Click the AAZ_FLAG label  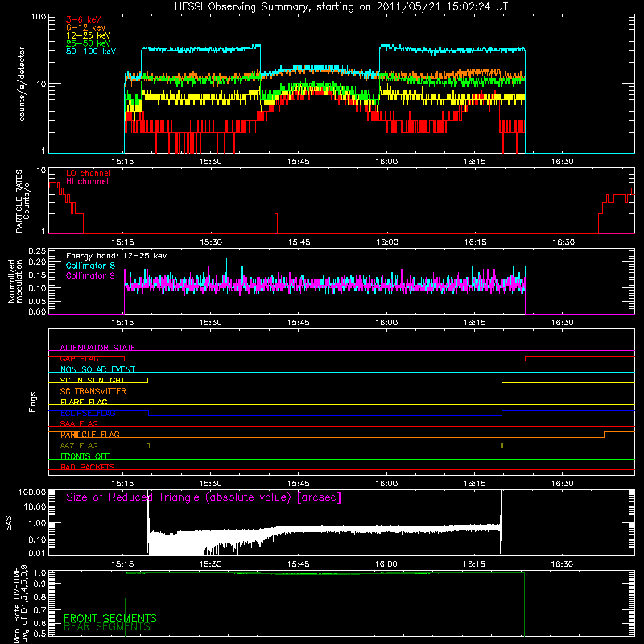point(79,445)
